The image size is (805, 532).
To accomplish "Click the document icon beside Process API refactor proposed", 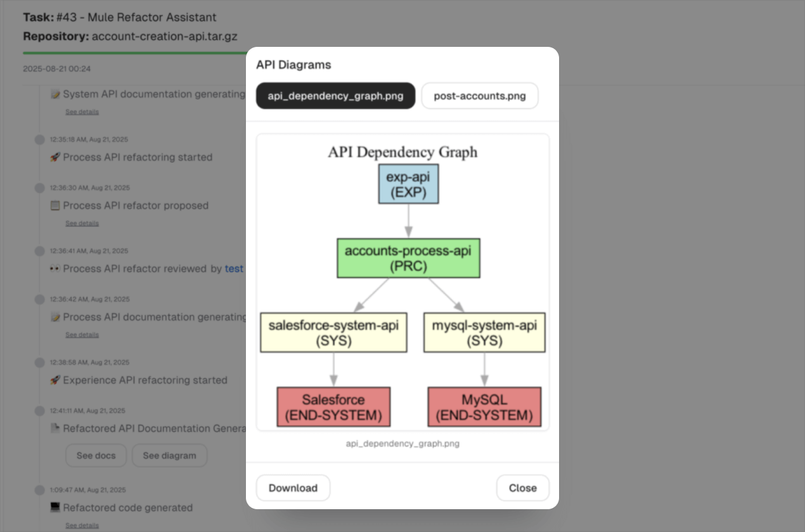I will pos(55,205).
